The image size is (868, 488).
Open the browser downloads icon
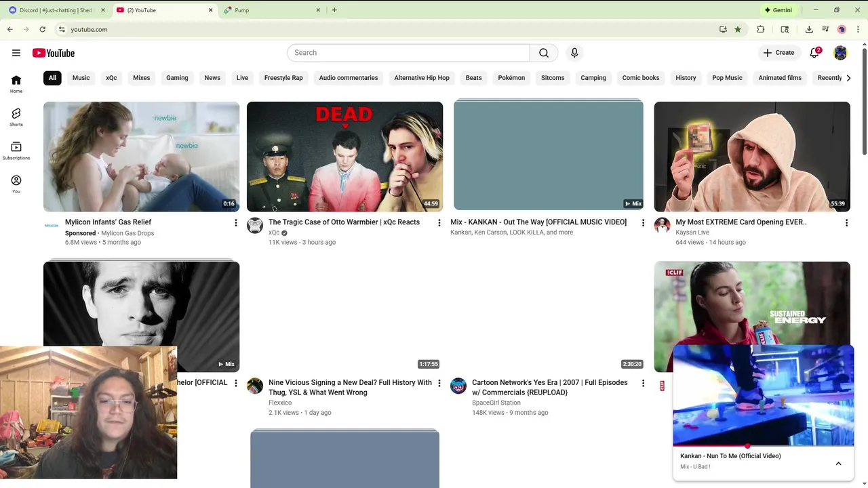point(809,29)
